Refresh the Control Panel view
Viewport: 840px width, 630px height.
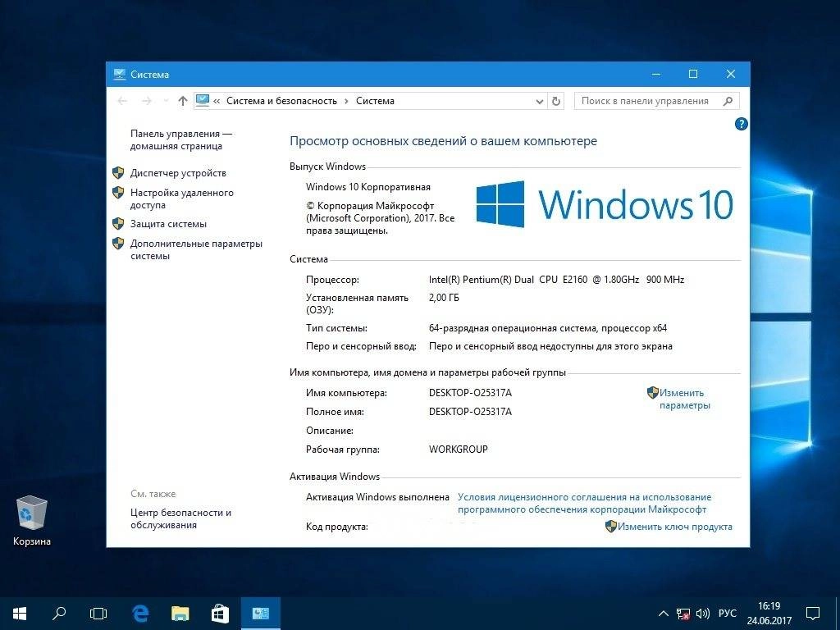(x=556, y=101)
